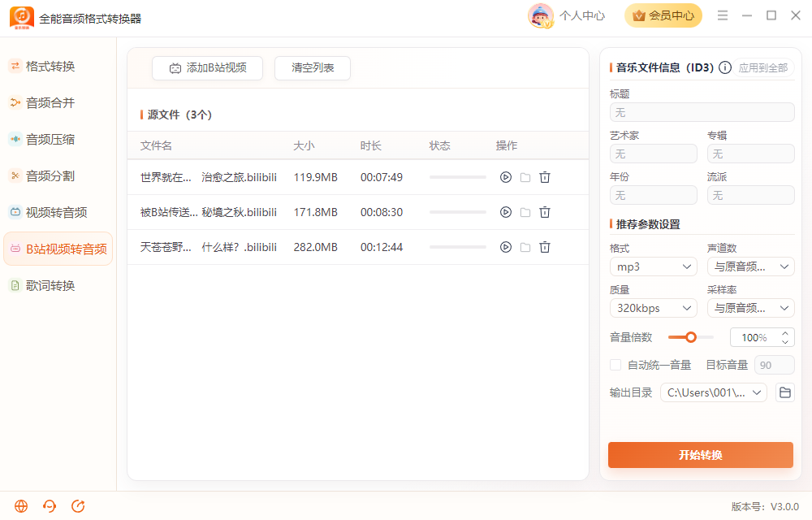
Task: Open folder for 世界就在...治愈之旅.bilibili row
Action: tap(525, 177)
